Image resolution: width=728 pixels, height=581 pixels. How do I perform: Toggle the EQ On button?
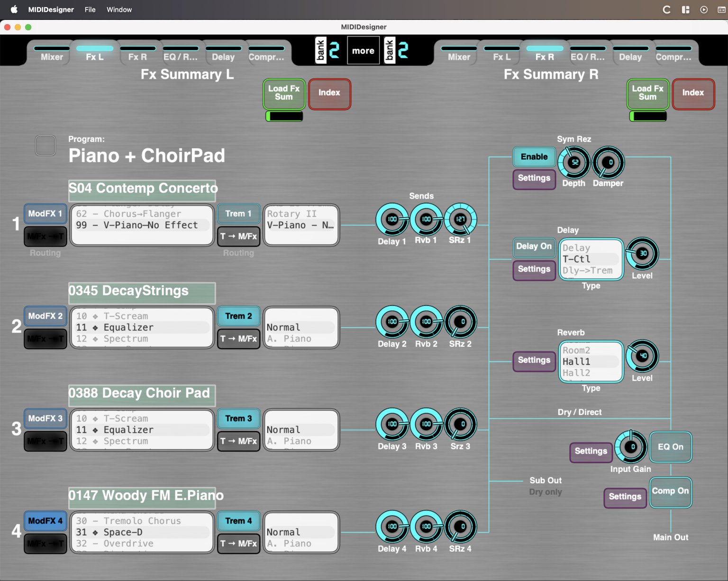point(671,447)
